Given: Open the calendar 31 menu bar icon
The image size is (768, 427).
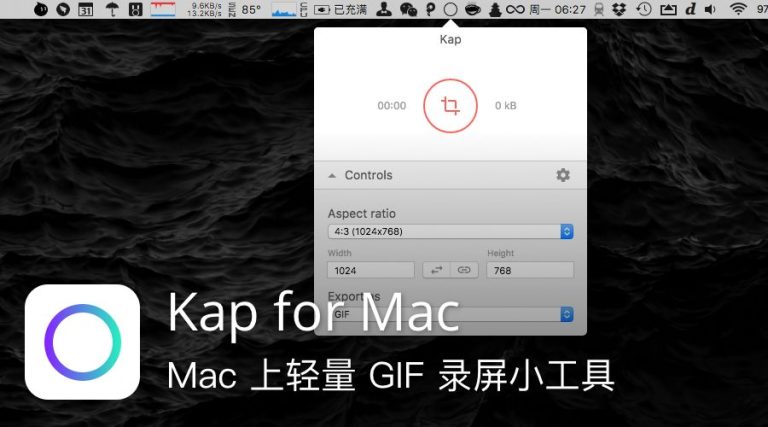Looking at the screenshot, I should point(86,9).
